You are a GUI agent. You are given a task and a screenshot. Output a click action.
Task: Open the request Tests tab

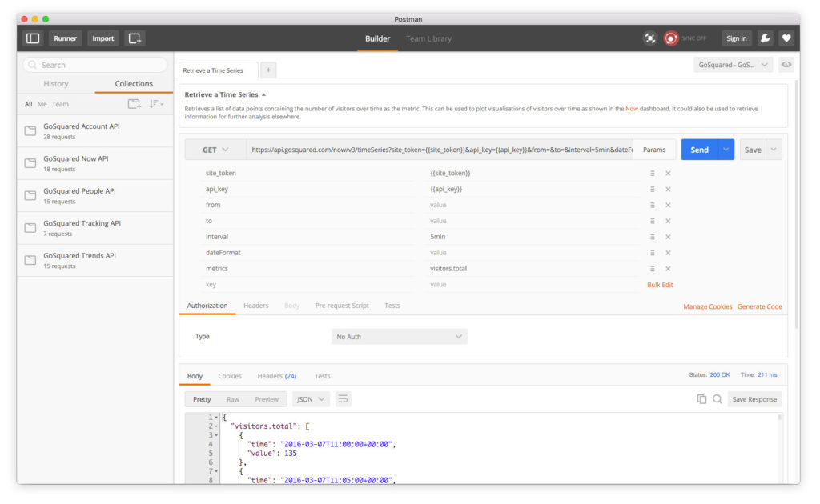(x=392, y=306)
